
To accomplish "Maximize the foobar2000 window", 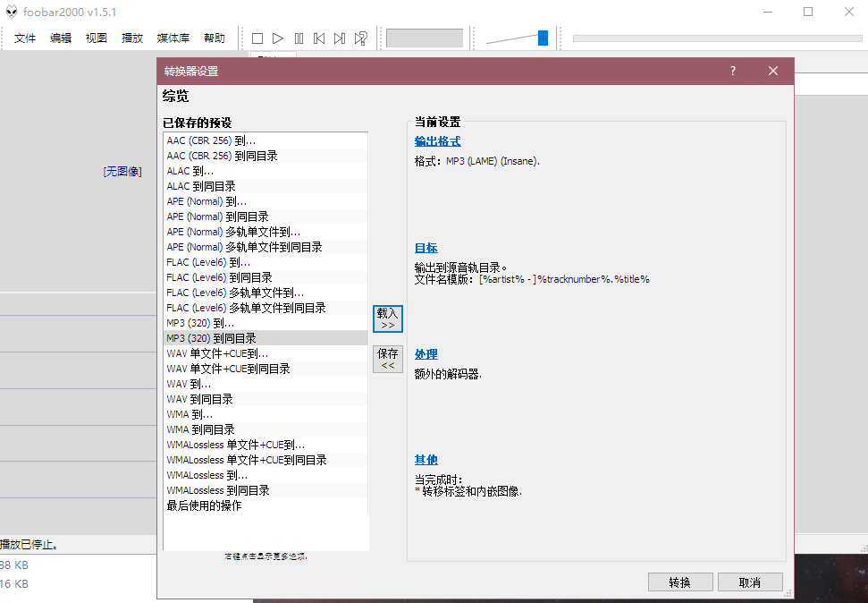I will pos(808,12).
